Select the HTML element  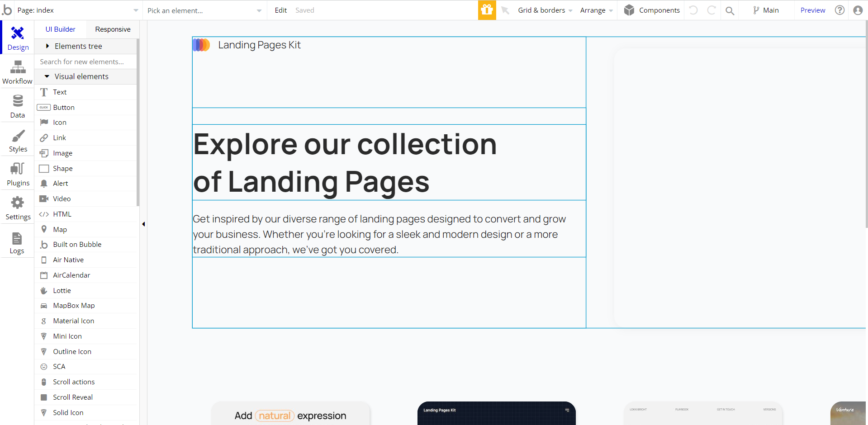click(x=86, y=214)
